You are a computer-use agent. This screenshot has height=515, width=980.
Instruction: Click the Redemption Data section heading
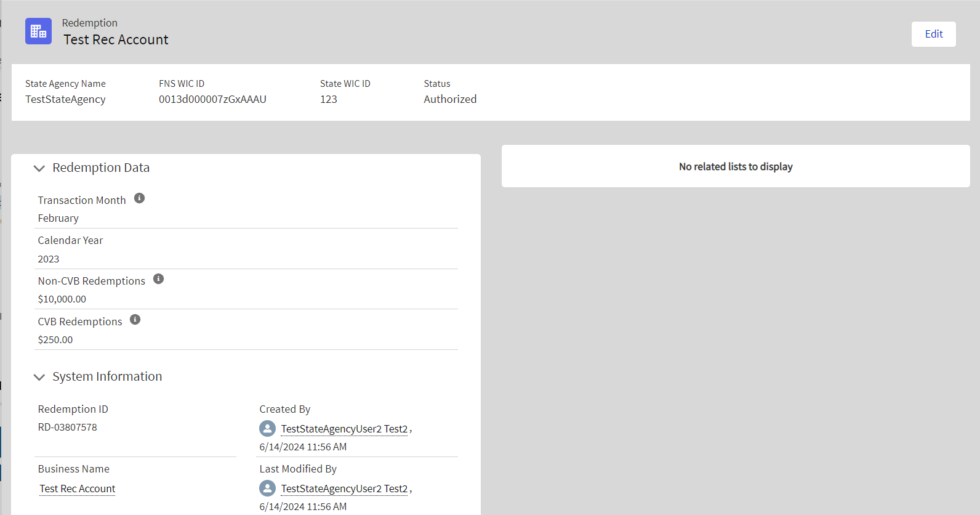click(101, 168)
